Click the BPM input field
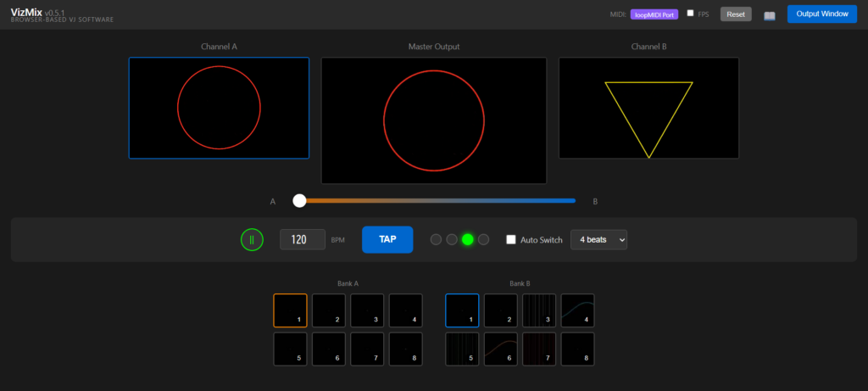Image resolution: width=868 pixels, height=391 pixels. point(302,240)
